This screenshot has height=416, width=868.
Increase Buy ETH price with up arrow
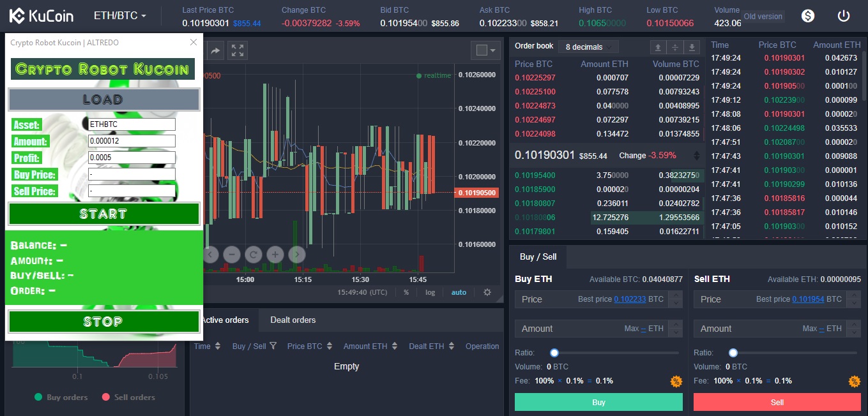677,295
